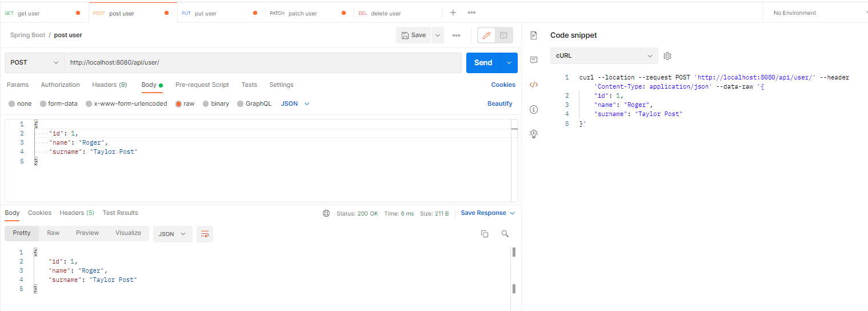The height and width of the screenshot is (311, 868).
Task: Click the lightbulb icon in sidebar
Action: 534,134
